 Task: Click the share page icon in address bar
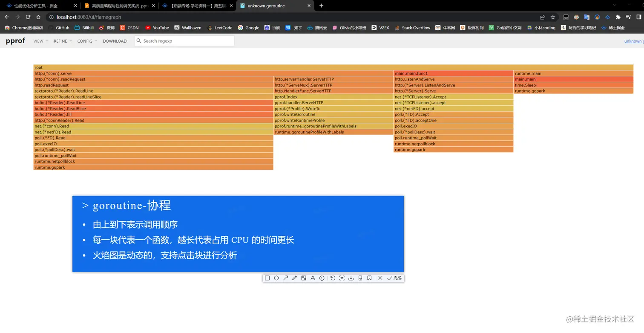pos(542,17)
